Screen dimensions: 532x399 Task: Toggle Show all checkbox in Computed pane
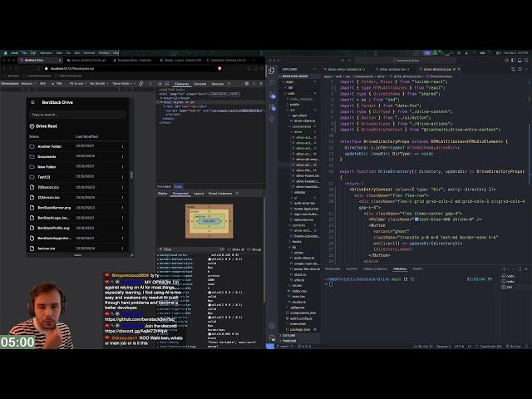pyautogui.click(x=229, y=249)
